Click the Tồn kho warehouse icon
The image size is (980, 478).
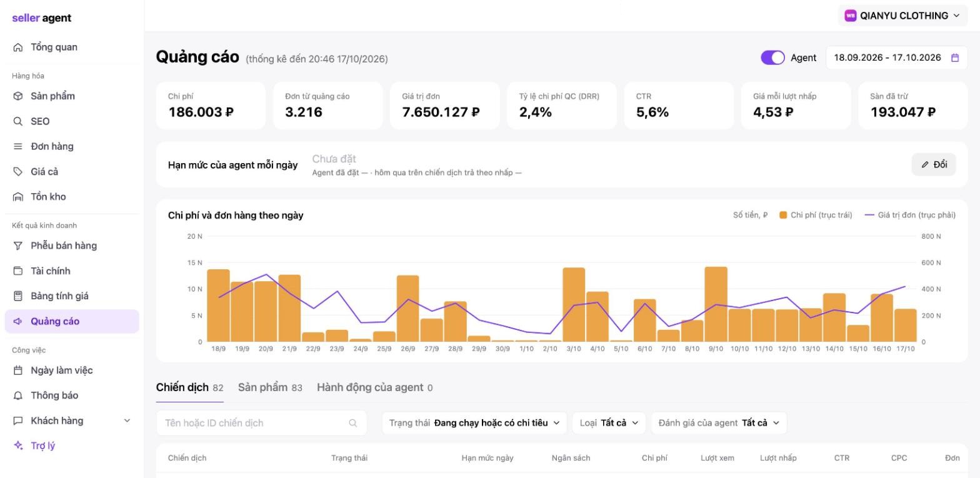[18, 197]
